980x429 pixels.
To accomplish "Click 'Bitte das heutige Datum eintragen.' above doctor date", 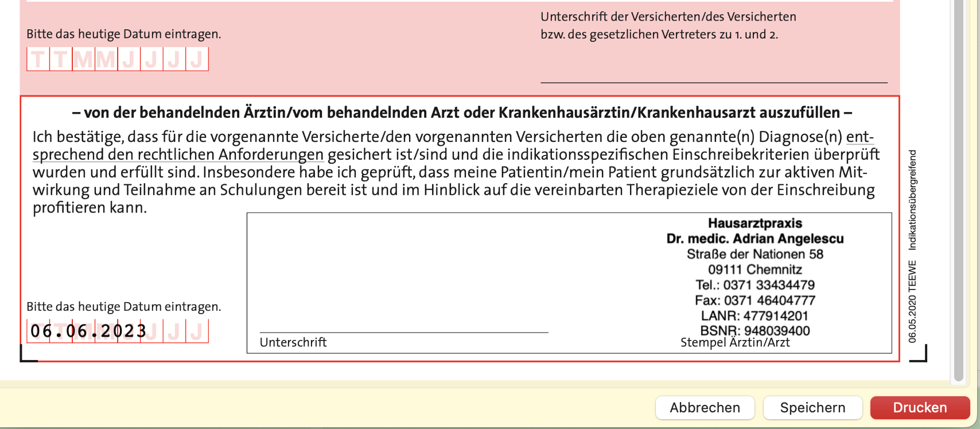I will [x=123, y=307].
